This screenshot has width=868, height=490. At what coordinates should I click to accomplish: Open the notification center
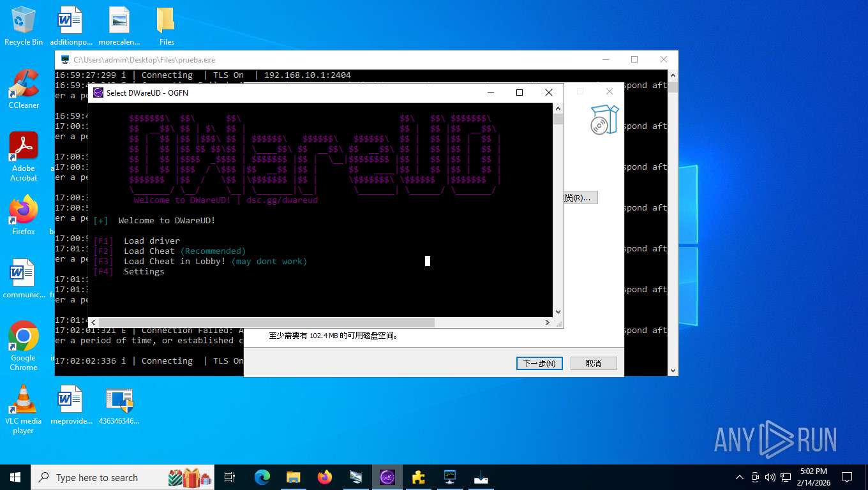[847, 477]
